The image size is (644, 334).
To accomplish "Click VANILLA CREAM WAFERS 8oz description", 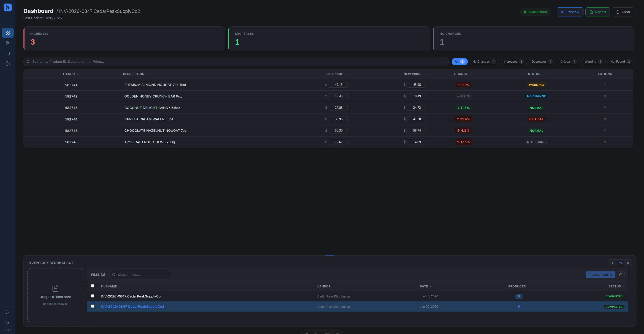I will tap(149, 119).
